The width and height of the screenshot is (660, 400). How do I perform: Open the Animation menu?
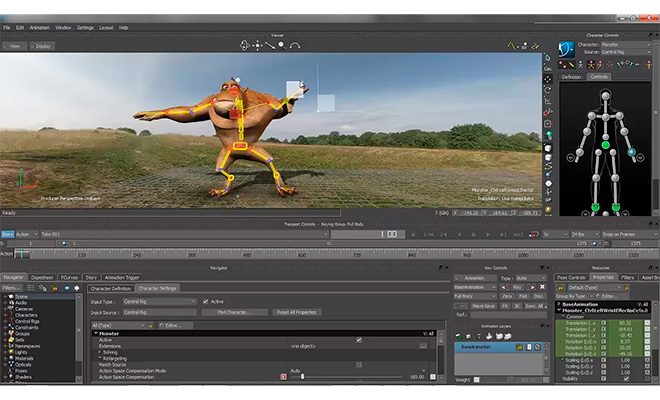(x=39, y=27)
